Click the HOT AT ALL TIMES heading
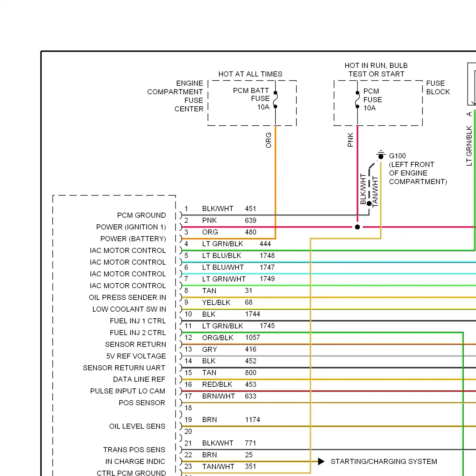Screen dimensions: 476x476 [x=250, y=74]
